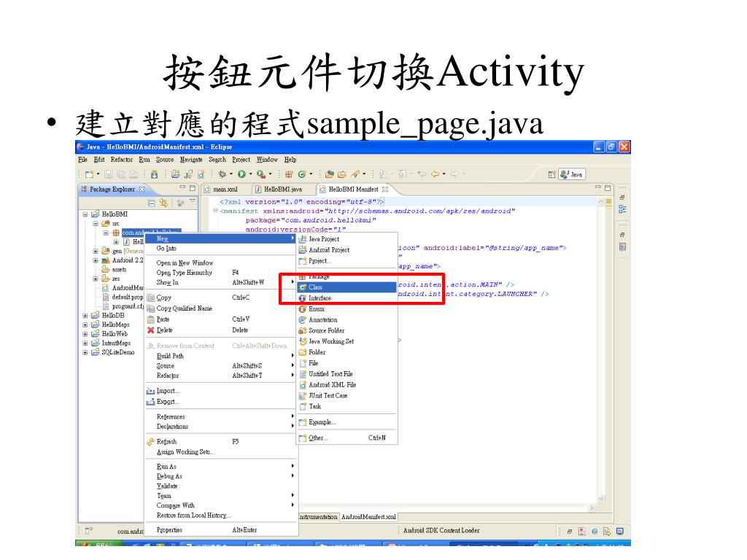Viewport: 747px width, 560px height.
Task: Click the Search flashlight toolbar icon
Action: tap(355, 174)
